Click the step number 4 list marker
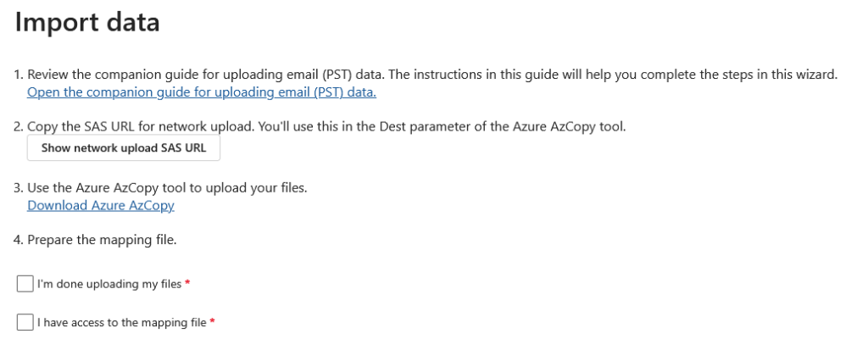The image size is (868, 339). coord(19,241)
